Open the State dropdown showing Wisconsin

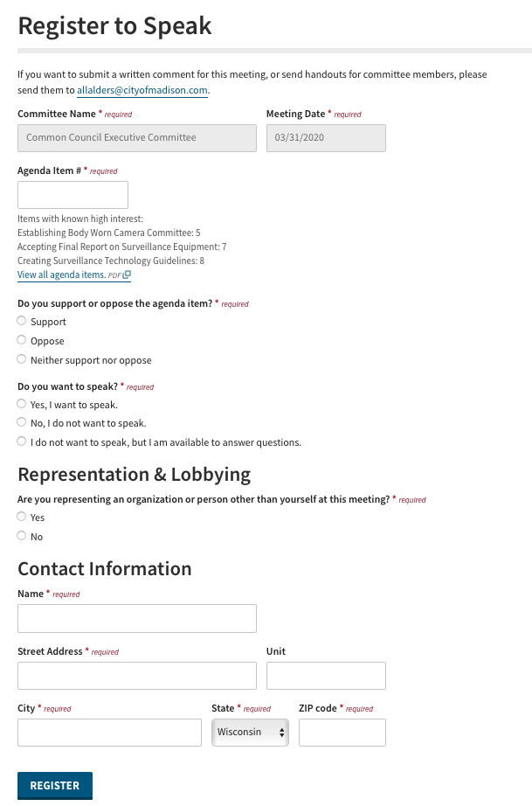(x=250, y=732)
